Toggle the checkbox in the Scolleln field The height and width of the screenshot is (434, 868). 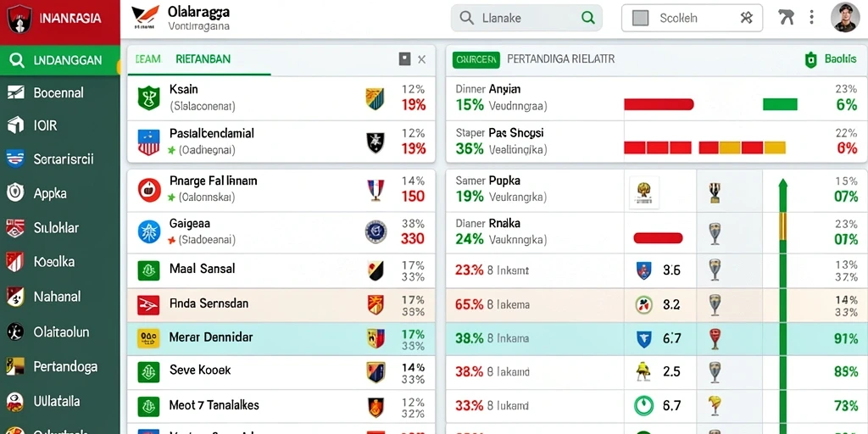click(640, 19)
